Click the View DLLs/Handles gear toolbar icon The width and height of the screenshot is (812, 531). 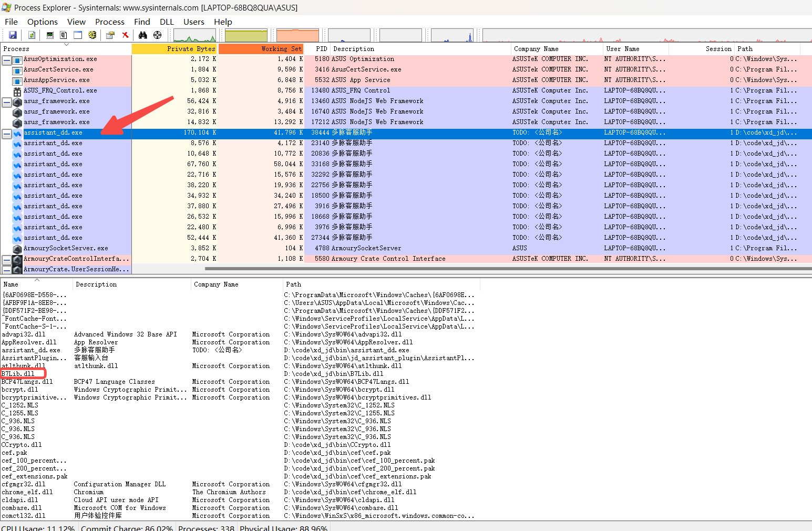click(92, 35)
